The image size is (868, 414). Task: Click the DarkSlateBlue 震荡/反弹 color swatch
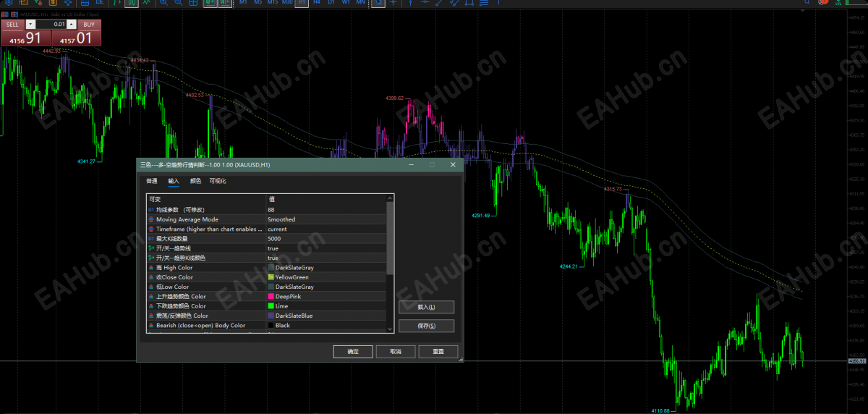coord(271,316)
